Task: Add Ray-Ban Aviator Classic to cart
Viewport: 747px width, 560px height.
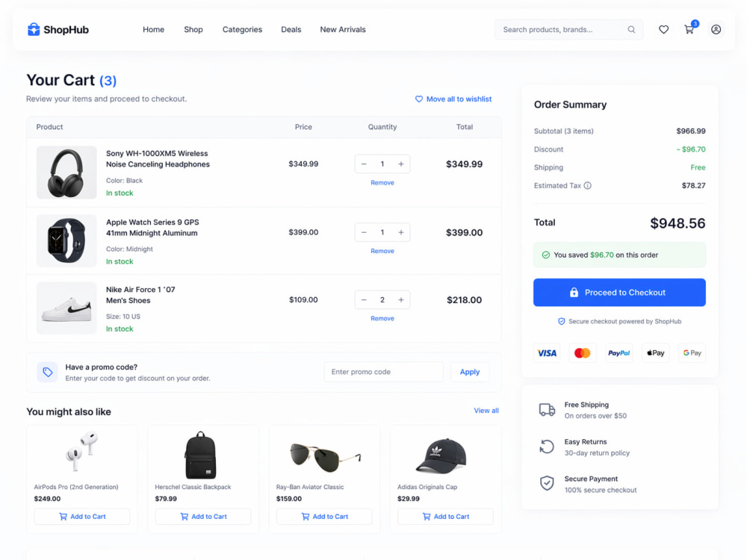Action: coord(324,517)
